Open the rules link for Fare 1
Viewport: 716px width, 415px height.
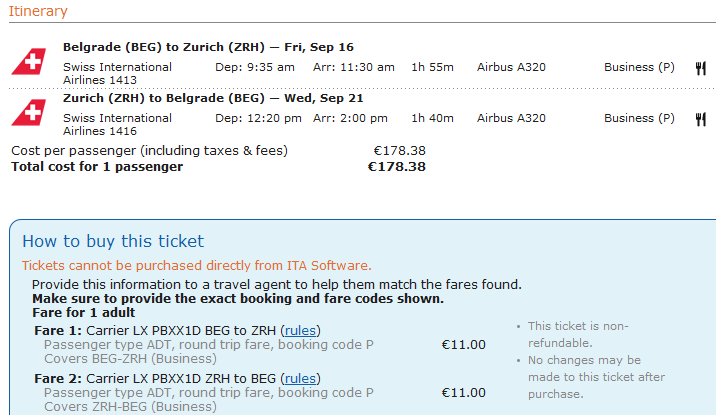coord(300,330)
